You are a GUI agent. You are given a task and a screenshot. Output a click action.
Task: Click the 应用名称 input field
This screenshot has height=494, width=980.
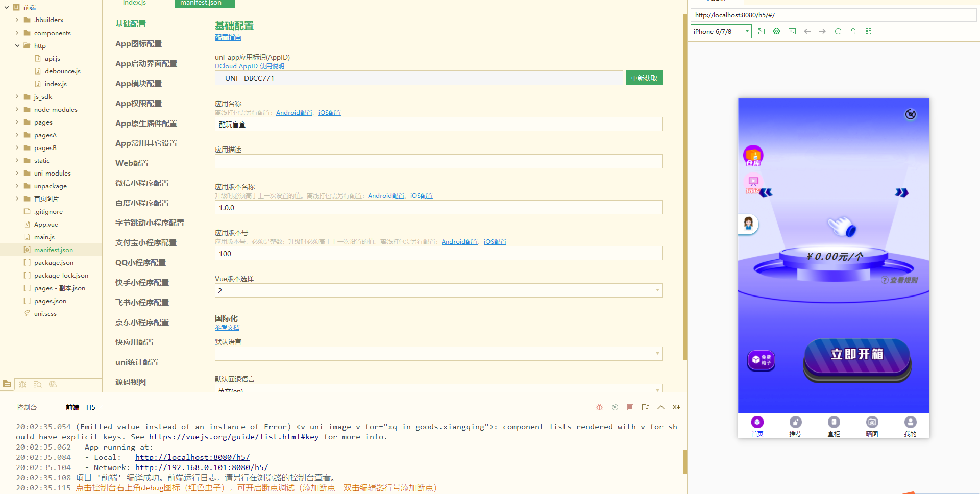coord(438,125)
